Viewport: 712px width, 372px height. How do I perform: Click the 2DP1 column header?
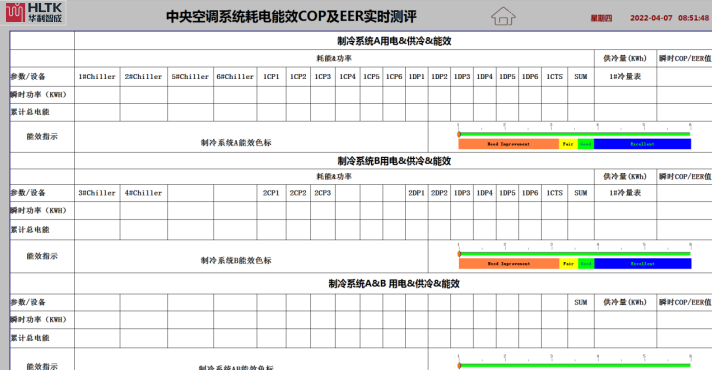pos(416,193)
